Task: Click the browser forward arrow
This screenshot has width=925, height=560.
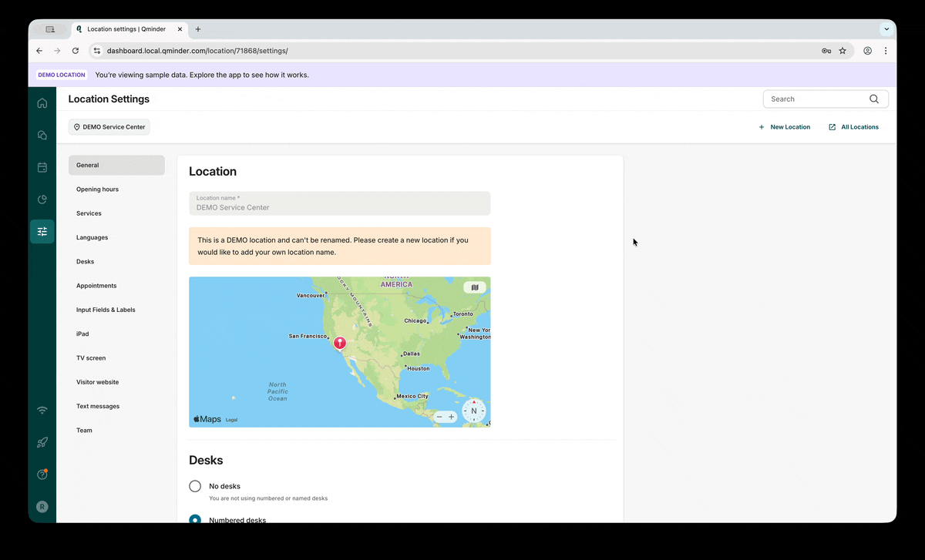Action: point(57,51)
